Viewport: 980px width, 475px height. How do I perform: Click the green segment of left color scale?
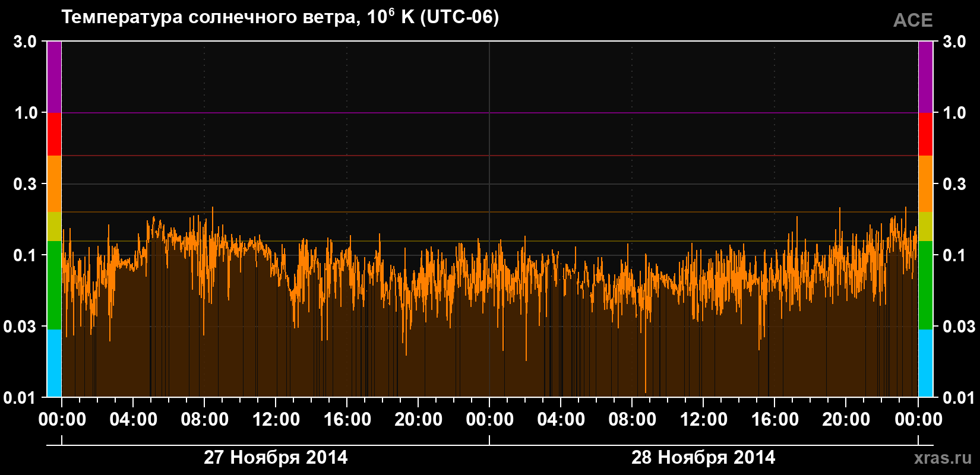pyautogui.click(x=54, y=285)
